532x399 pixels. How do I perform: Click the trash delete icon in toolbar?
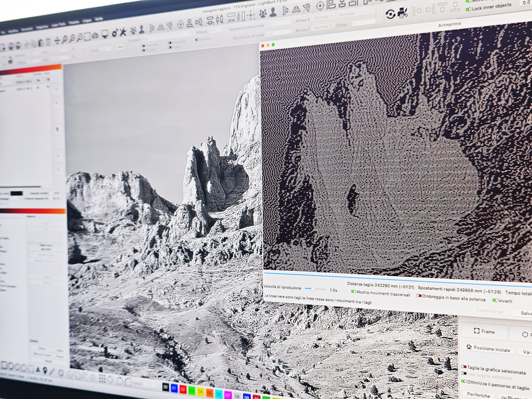[48, 42]
